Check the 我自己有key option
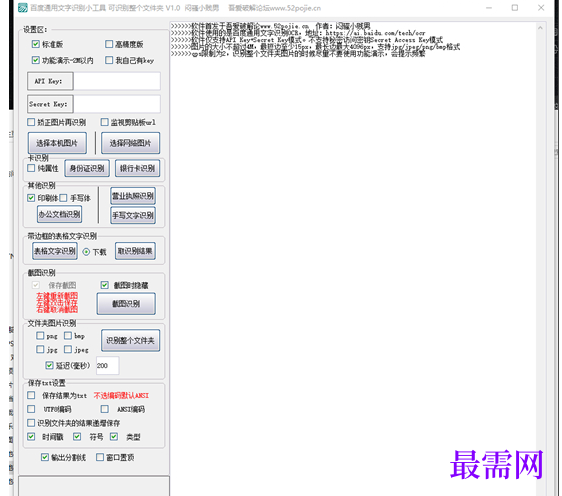562x496 pixels. pyautogui.click(x=109, y=60)
